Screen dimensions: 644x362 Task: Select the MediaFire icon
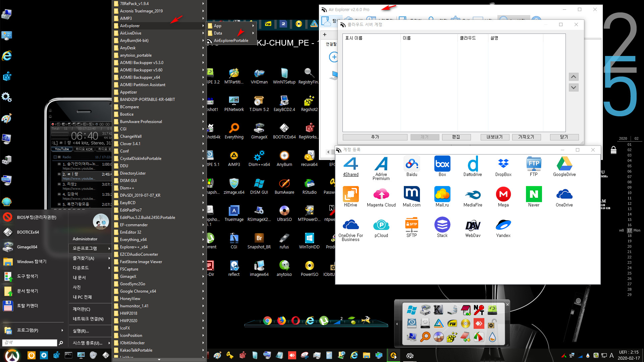point(473,197)
